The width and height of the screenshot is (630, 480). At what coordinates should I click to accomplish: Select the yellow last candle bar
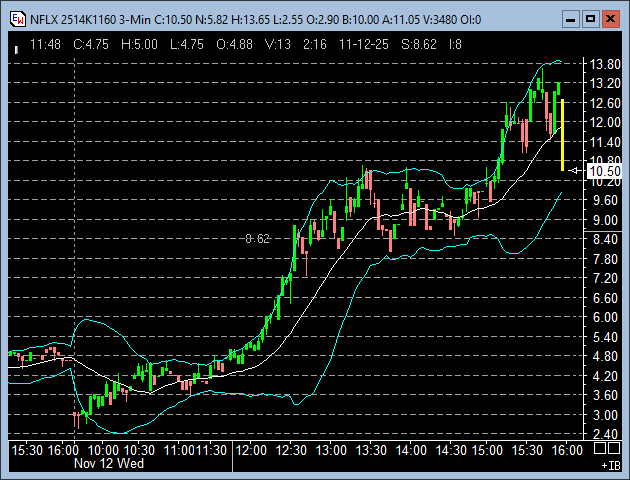point(563,135)
